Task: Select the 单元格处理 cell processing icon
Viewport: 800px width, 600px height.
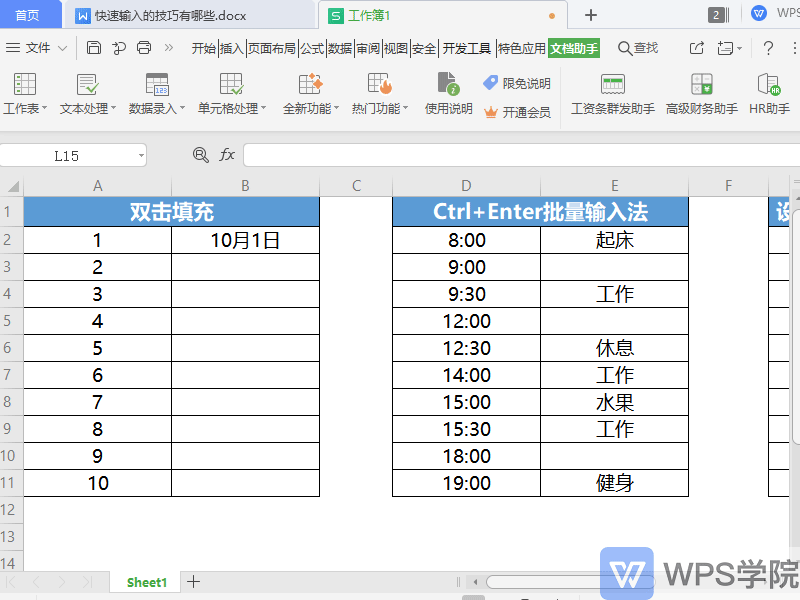Action: pyautogui.click(x=231, y=84)
